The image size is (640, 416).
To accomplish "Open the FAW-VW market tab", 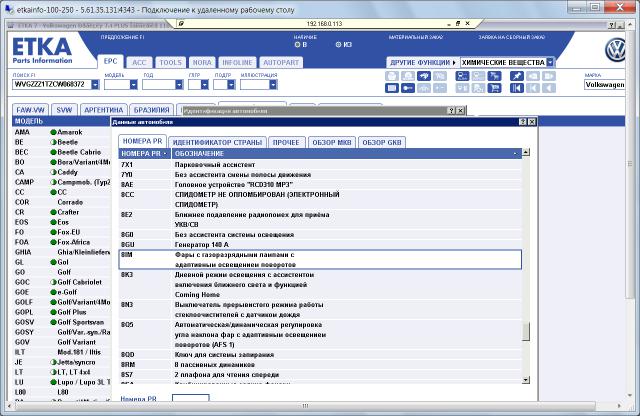I will [x=31, y=110].
